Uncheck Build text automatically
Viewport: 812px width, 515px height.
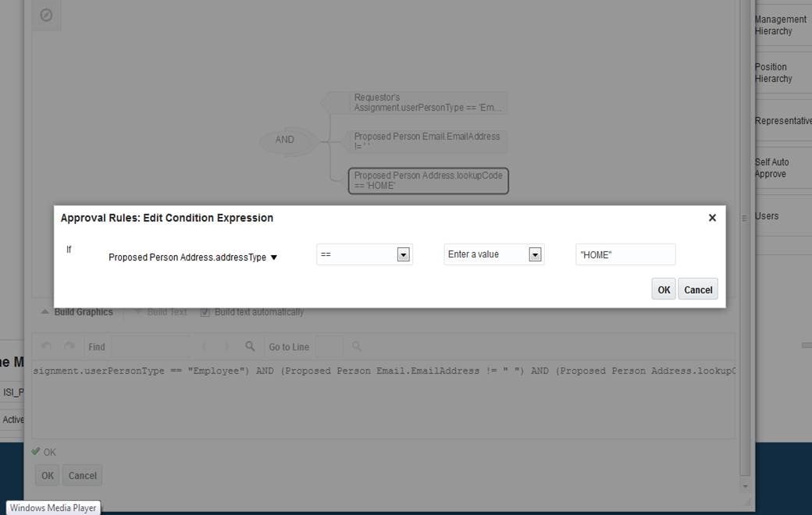[x=205, y=312]
